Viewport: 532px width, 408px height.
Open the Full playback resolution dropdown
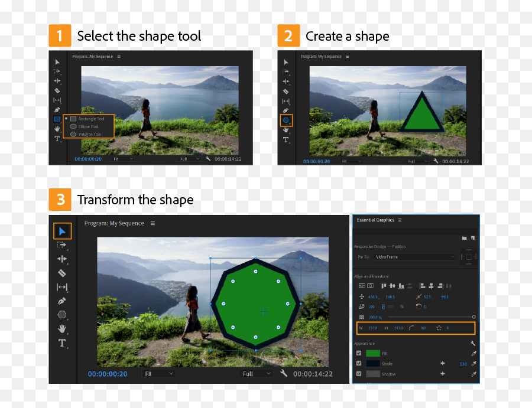pyautogui.click(x=255, y=373)
